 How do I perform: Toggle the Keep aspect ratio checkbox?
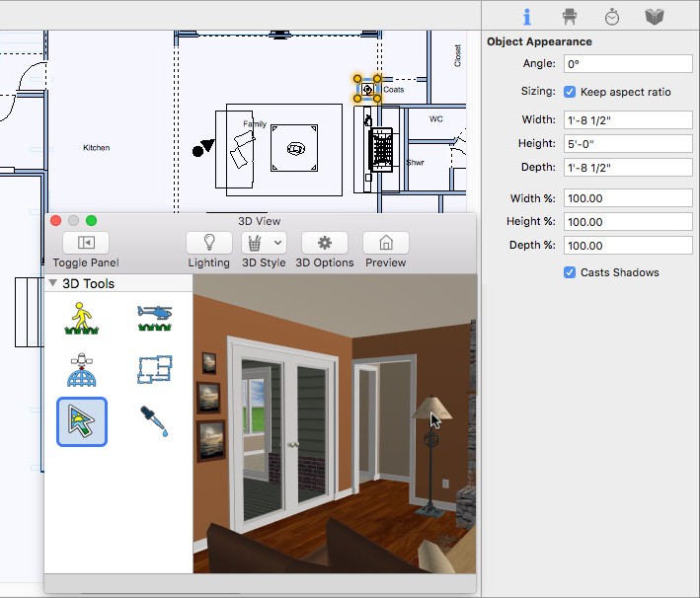(x=570, y=92)
